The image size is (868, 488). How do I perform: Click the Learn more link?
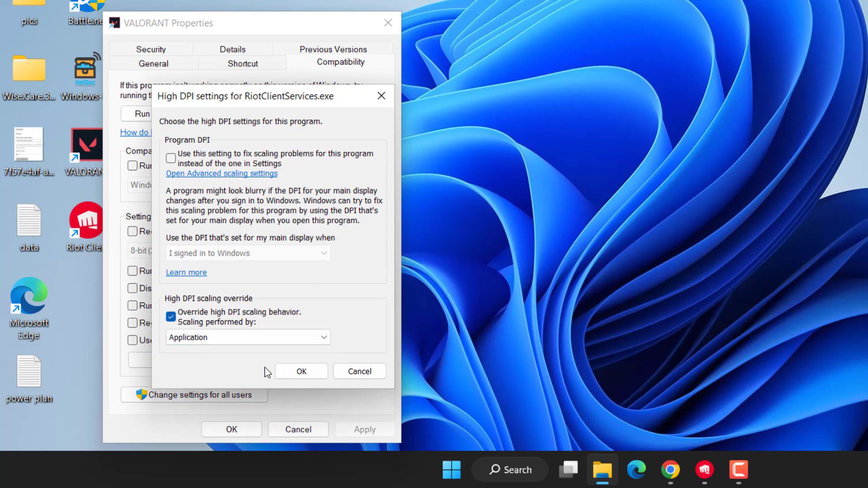[x=186, y=272]
